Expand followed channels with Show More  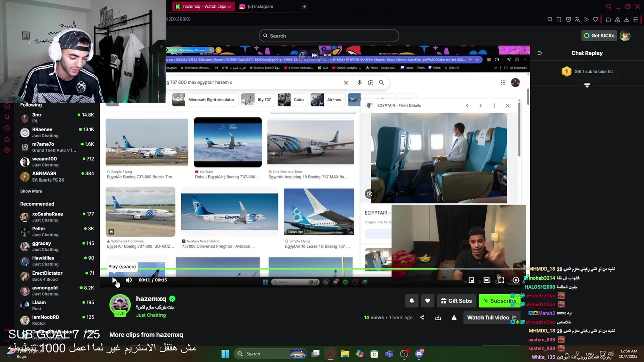pyautogui.click(x=31, y=191)
